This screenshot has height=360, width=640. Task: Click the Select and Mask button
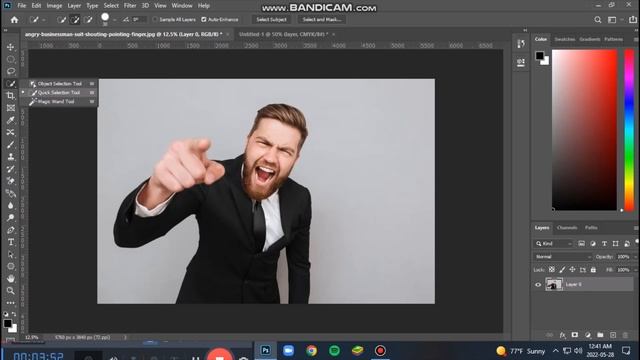click(322, 20)
